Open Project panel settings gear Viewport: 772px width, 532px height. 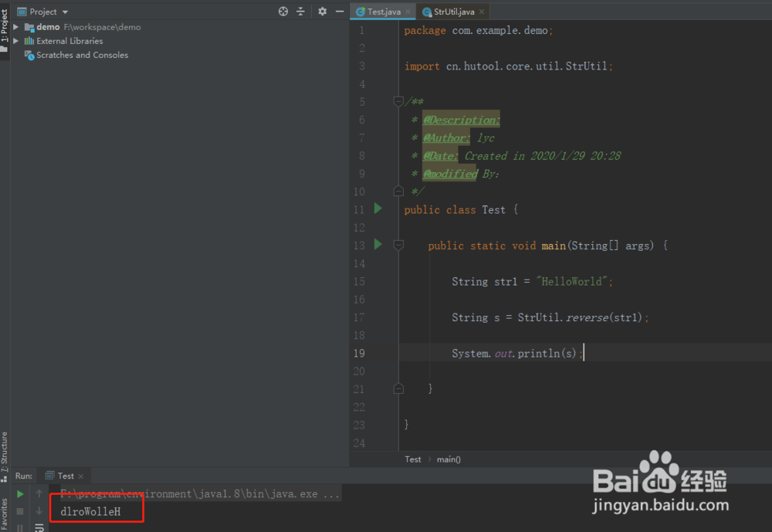tap(323, 12)
